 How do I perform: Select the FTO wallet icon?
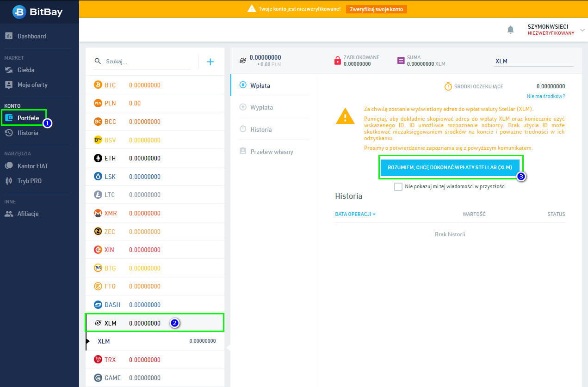point(98,286)
